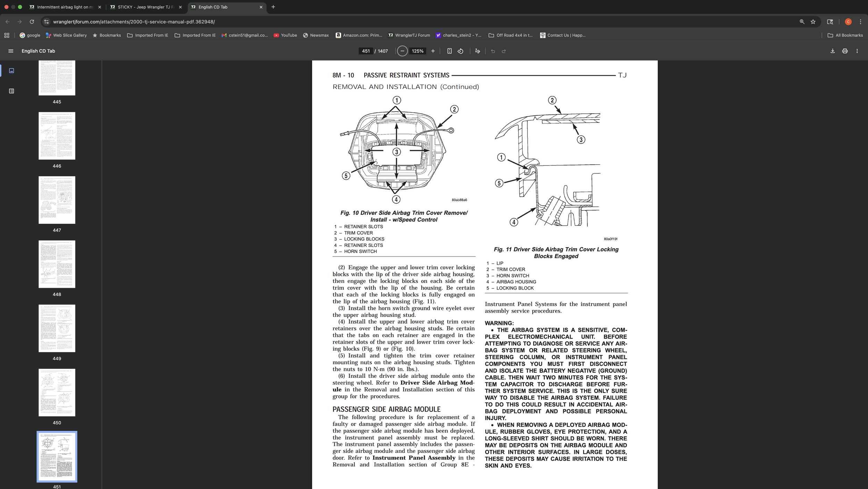This screenshot has height=489, width=868.
Task: Open PDF viewer more actions menu
Action: coord(857,51)
